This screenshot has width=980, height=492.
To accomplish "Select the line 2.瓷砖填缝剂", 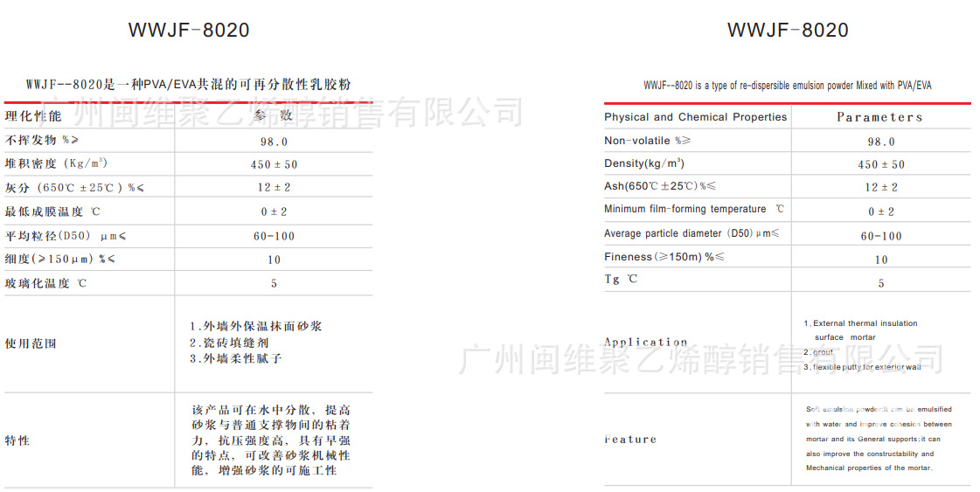I will click(229, 343).
